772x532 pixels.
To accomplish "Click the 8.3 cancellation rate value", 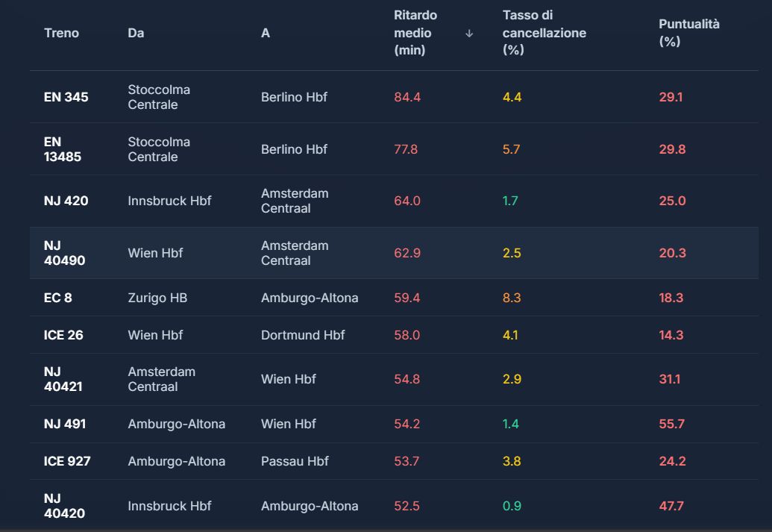I will [512, 298].
